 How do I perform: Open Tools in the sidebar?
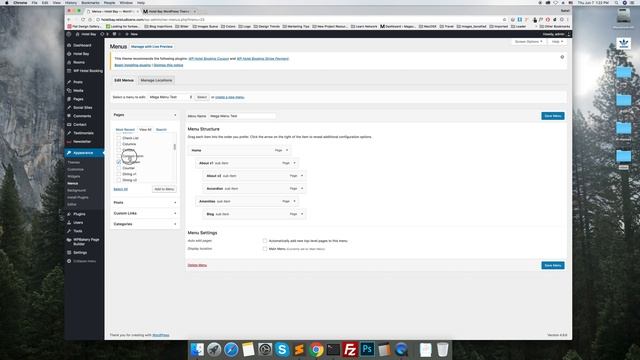pos(78,231)
